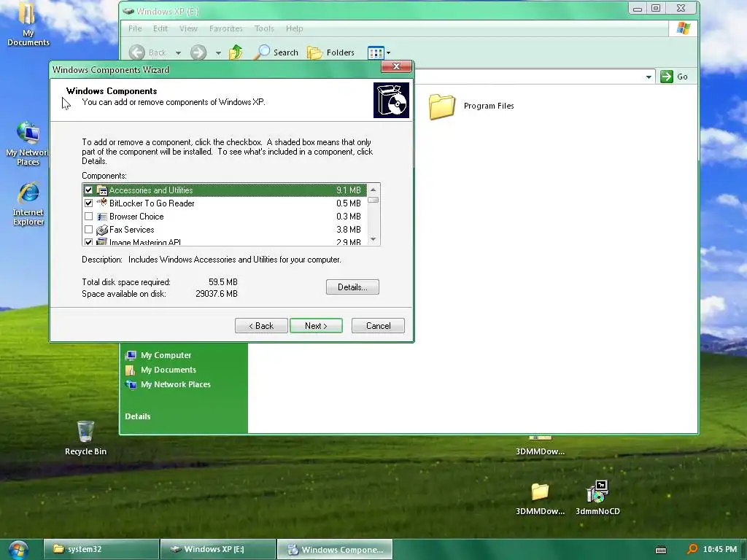The height and width of the screenshot is (560, 747).
Task: Expand the address bar dropdown
Action: (x=649, y=77)
